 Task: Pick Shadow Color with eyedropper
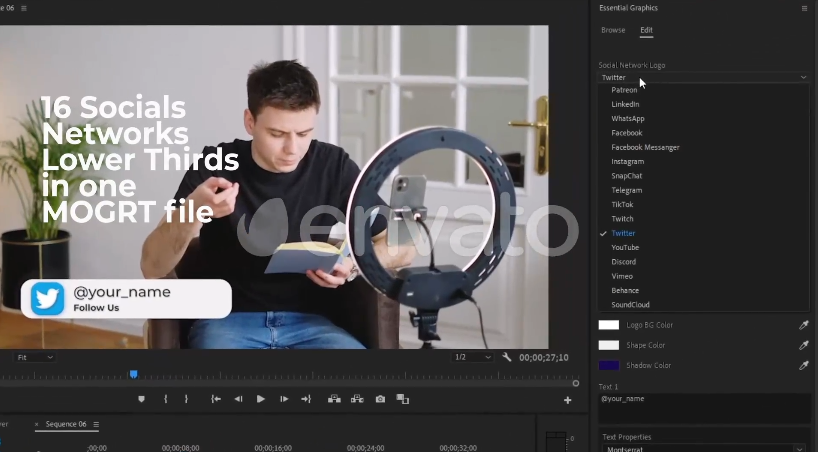pos(803,365)
